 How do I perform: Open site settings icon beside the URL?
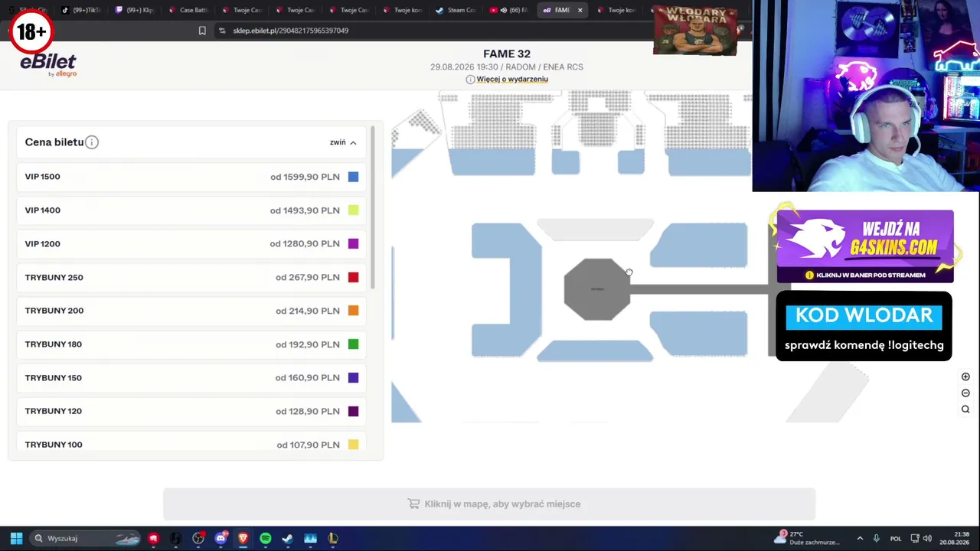tap(222, 31)
